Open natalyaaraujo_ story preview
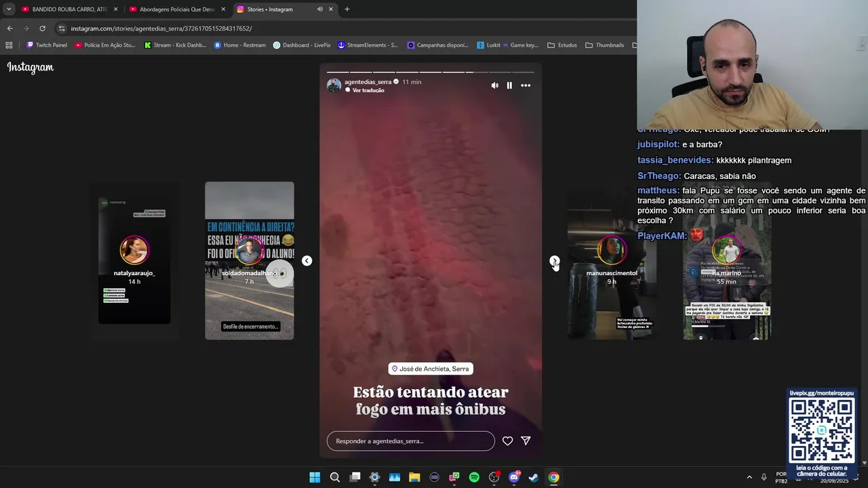This screenshot has width=868, height=488. [134, 261]
